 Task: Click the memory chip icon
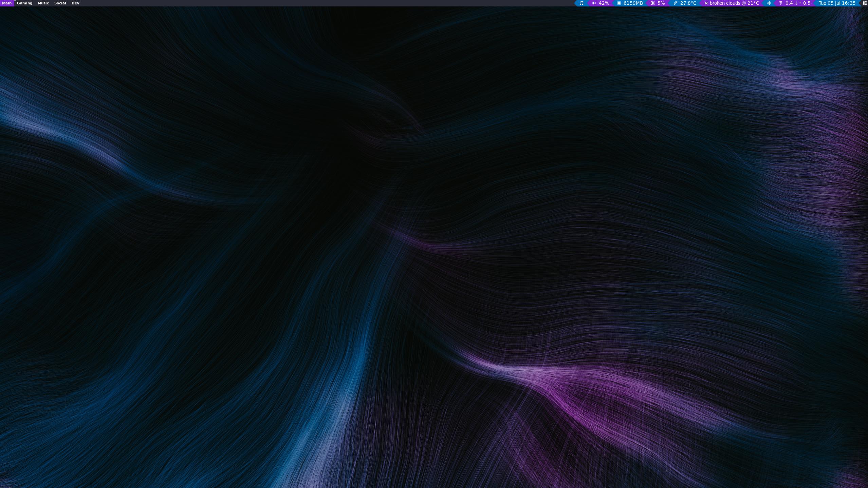pos(619,3)
